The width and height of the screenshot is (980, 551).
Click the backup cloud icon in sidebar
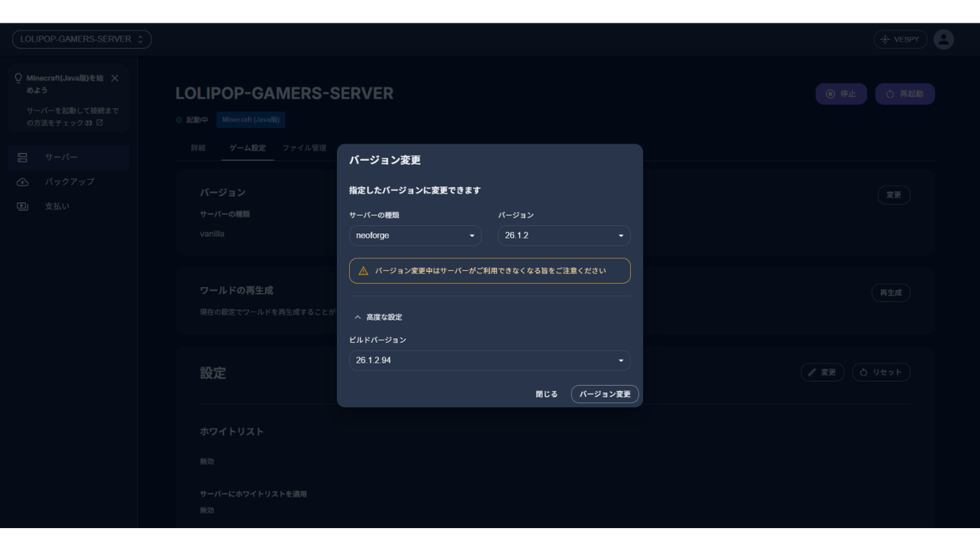[22, 182]
